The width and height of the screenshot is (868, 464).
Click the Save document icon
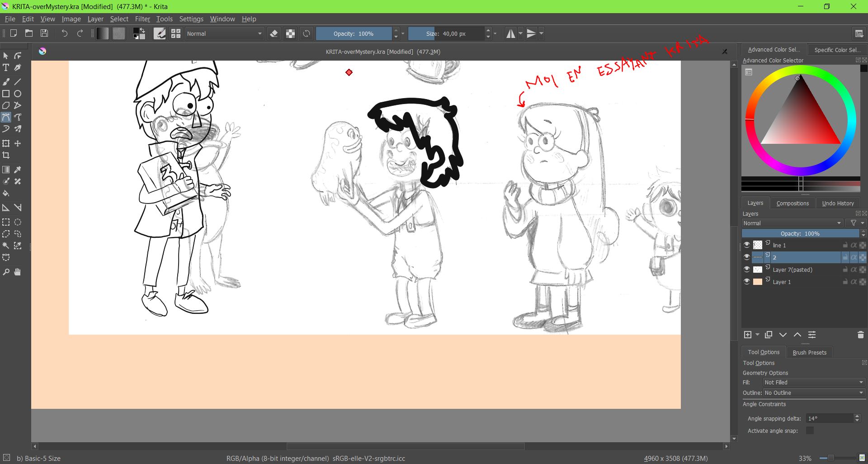pos(44,33)
